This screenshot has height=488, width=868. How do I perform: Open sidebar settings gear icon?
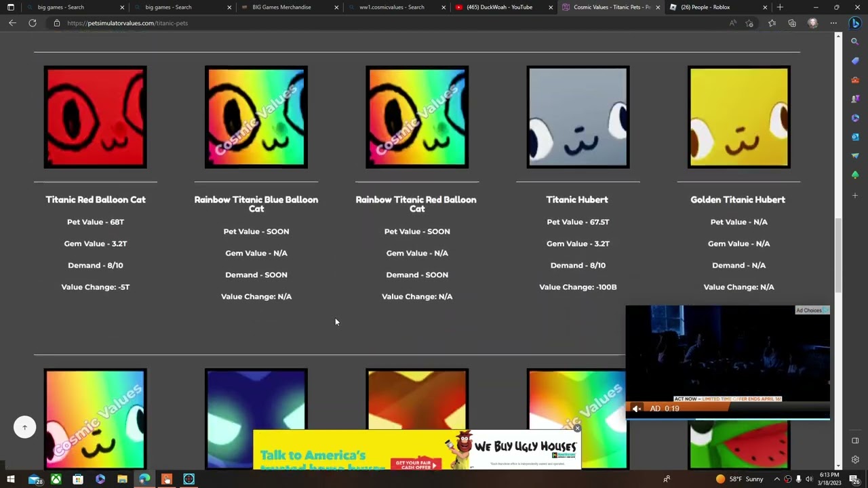855,460
